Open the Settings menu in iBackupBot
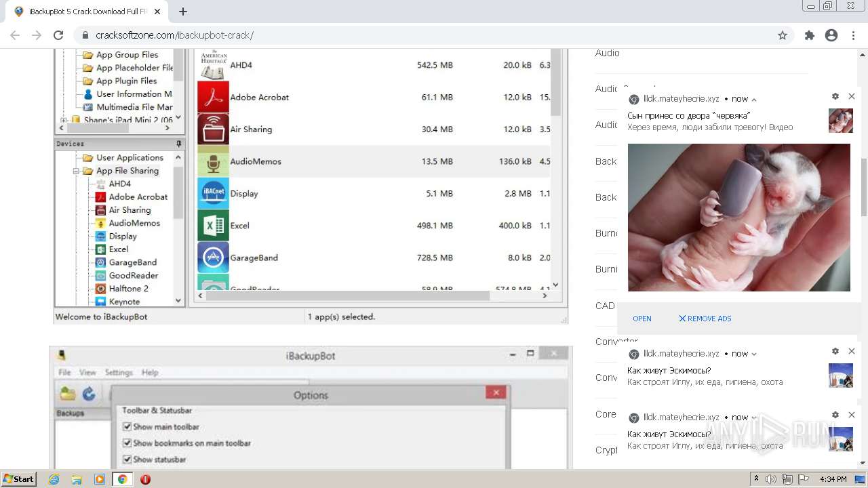This screenshot has height=488, width=868. [119, 372]
